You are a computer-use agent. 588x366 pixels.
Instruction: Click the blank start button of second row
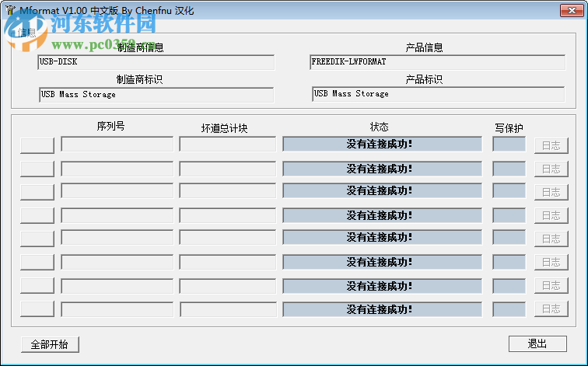(x=37, y=169)
